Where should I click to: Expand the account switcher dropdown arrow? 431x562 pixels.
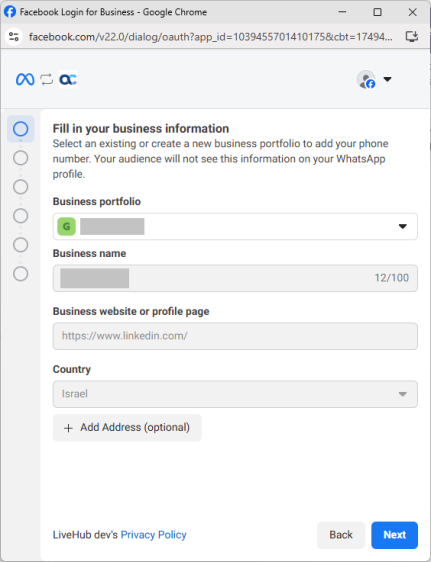[x=387, y=79]
